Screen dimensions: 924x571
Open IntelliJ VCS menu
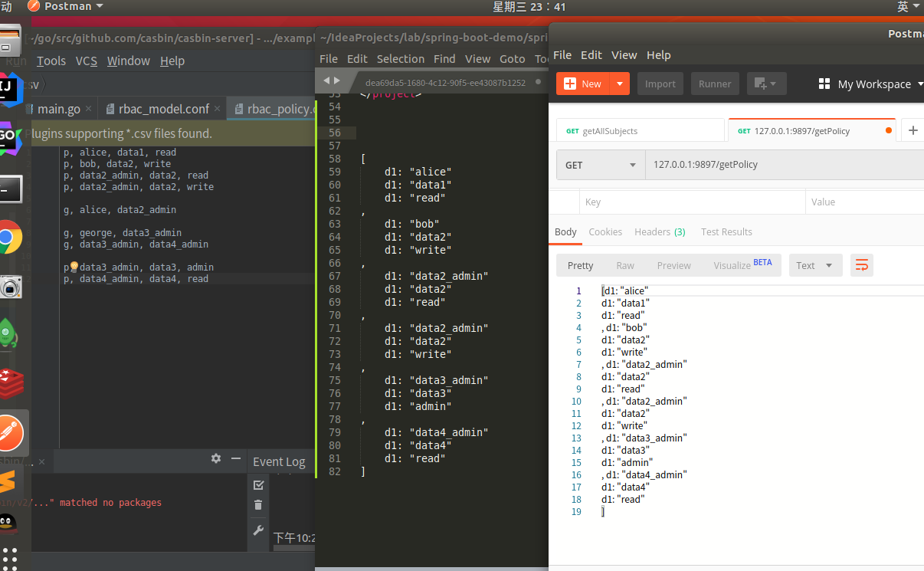(87, 61)
